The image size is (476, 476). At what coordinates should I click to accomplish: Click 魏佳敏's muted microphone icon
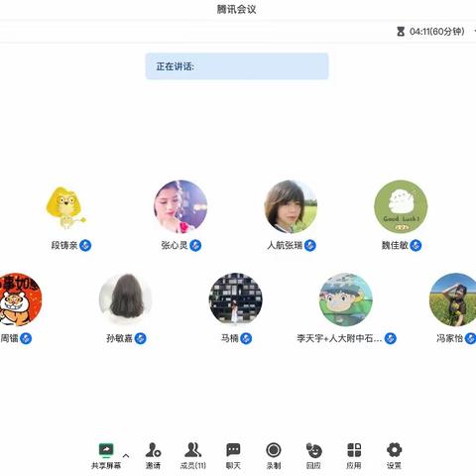416,246
